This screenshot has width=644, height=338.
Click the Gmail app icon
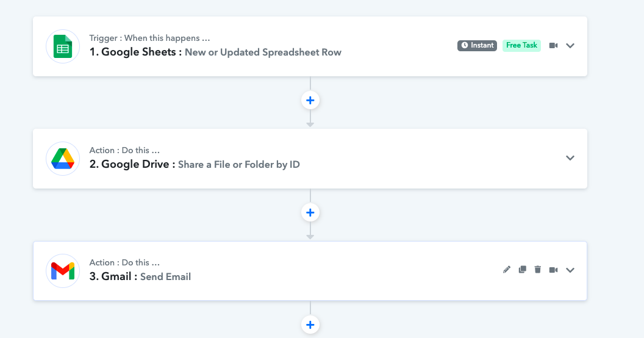coord(63,271)
